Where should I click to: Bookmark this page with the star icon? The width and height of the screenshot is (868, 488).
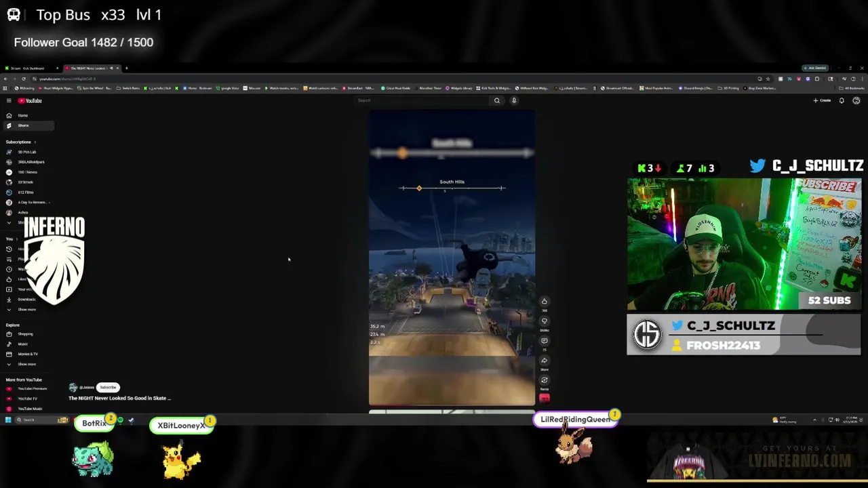pos(768,79)
